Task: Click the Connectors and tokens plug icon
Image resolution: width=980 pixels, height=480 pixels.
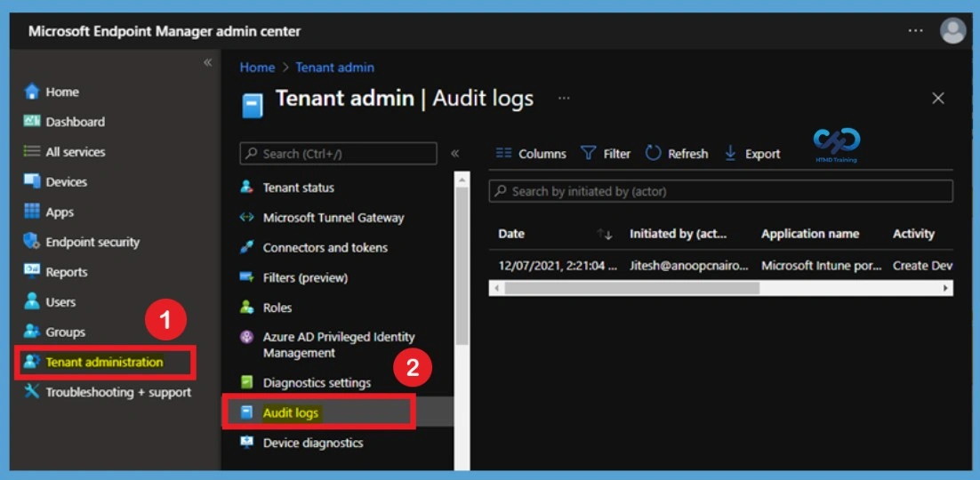Action: 247,247
